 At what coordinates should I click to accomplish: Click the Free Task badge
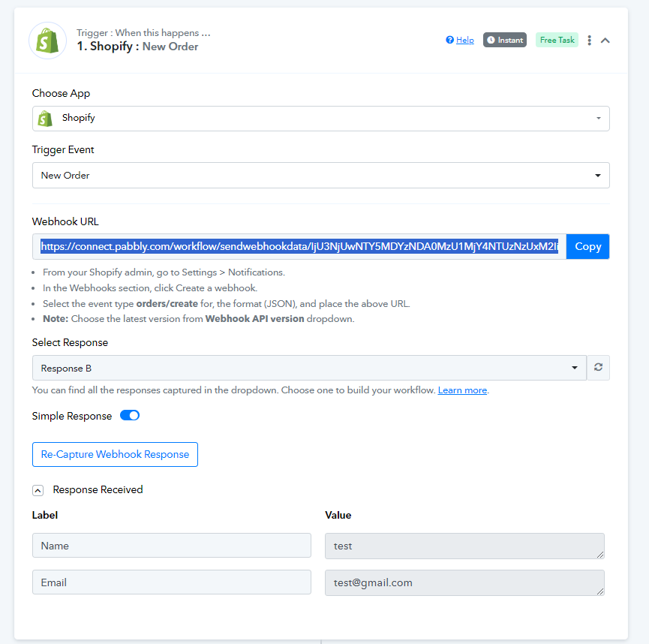coord(557,41)
